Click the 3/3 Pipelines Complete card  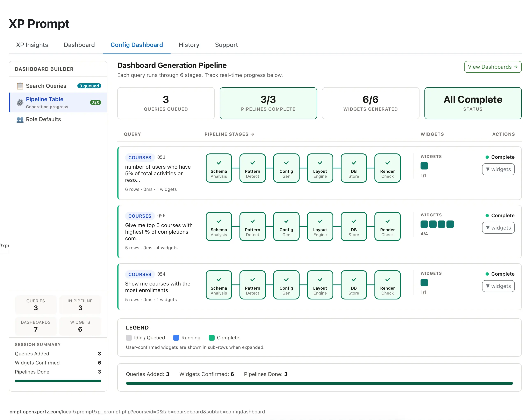268,103
